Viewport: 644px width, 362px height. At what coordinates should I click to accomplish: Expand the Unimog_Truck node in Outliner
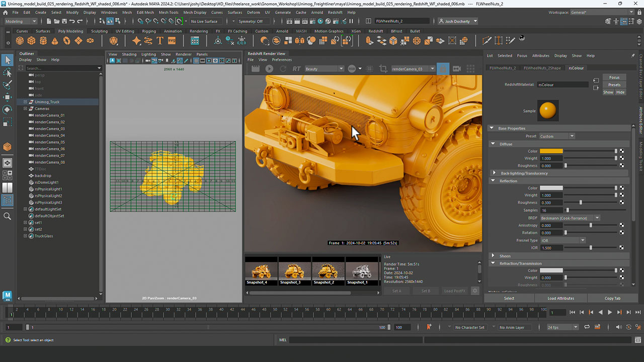click(25, 102)
